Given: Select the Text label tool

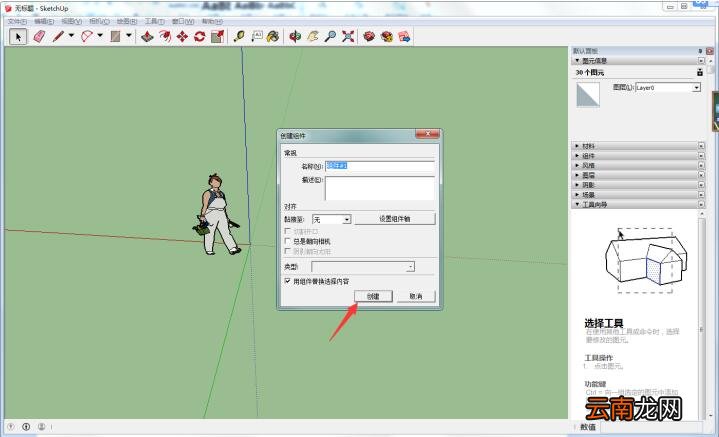Looking at the screenshot, I should coord(256,36).
